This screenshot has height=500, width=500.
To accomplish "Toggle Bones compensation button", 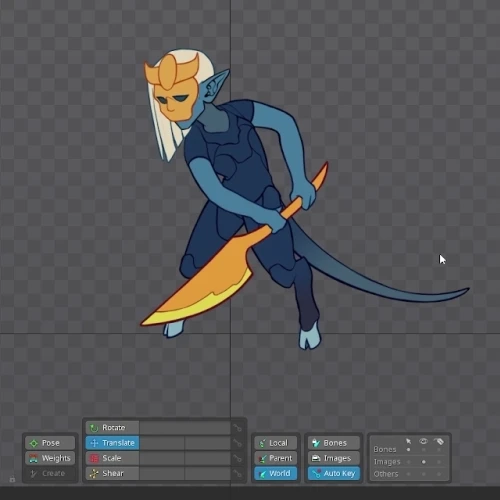I will (334, 443).
